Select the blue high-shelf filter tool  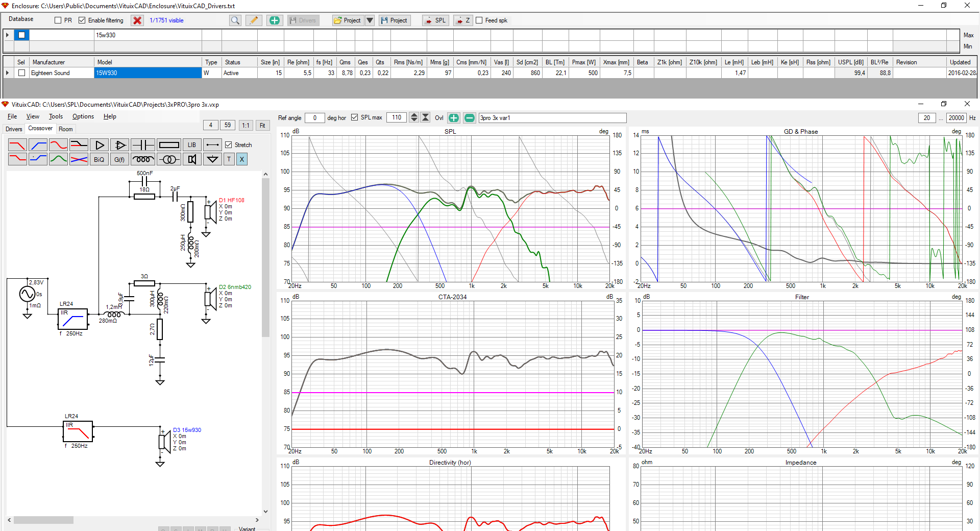pyautogui.click(x=38, y=159)
